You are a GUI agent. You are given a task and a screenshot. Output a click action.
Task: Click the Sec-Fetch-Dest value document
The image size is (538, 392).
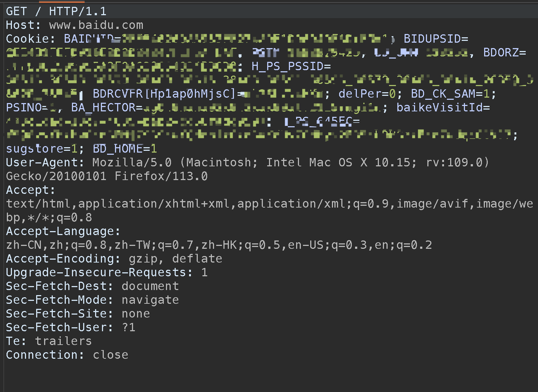[x=150, y=286]
